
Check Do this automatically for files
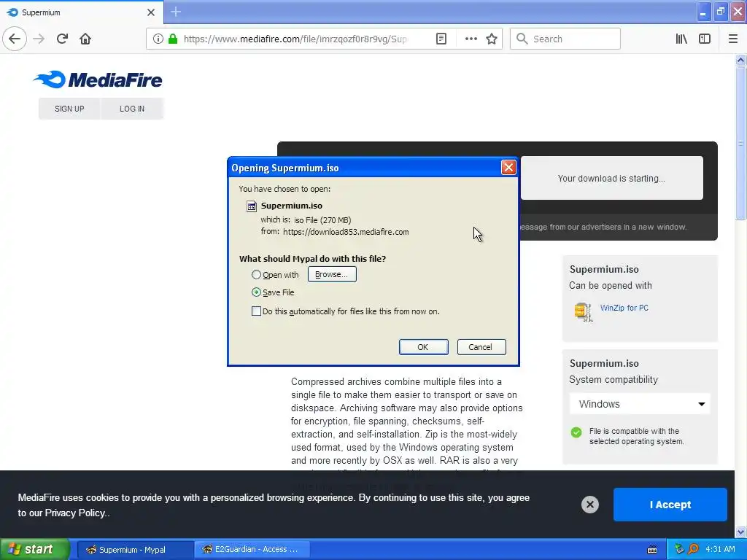256,311
